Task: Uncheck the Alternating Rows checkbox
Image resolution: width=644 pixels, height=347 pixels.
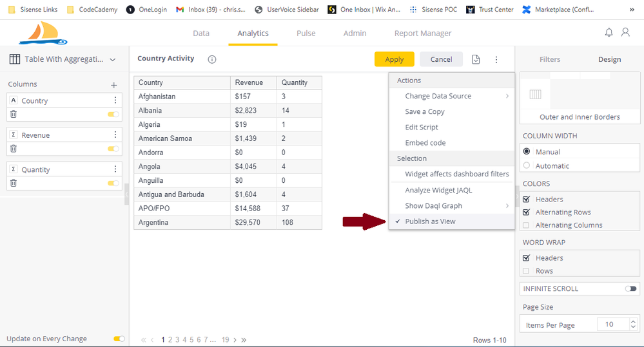Action: click(527, 212)
